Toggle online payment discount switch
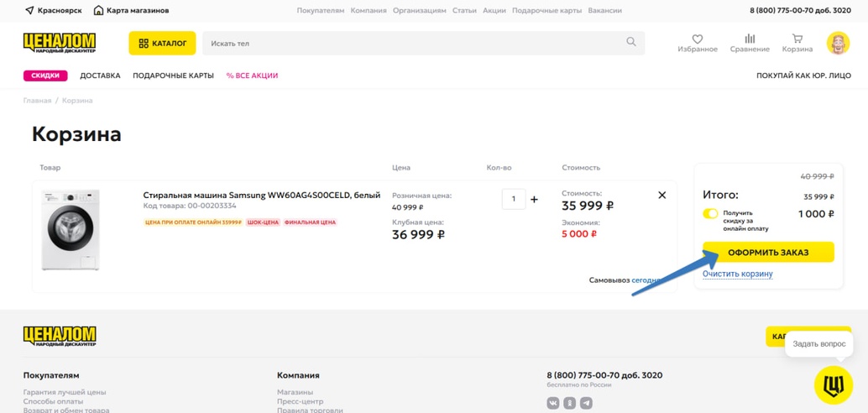This screenshot has width=868, height=413. point(710,214)
